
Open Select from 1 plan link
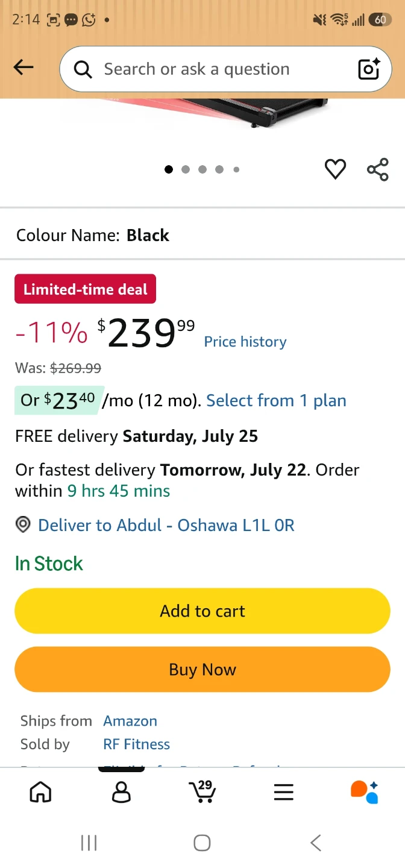point(276,400)
